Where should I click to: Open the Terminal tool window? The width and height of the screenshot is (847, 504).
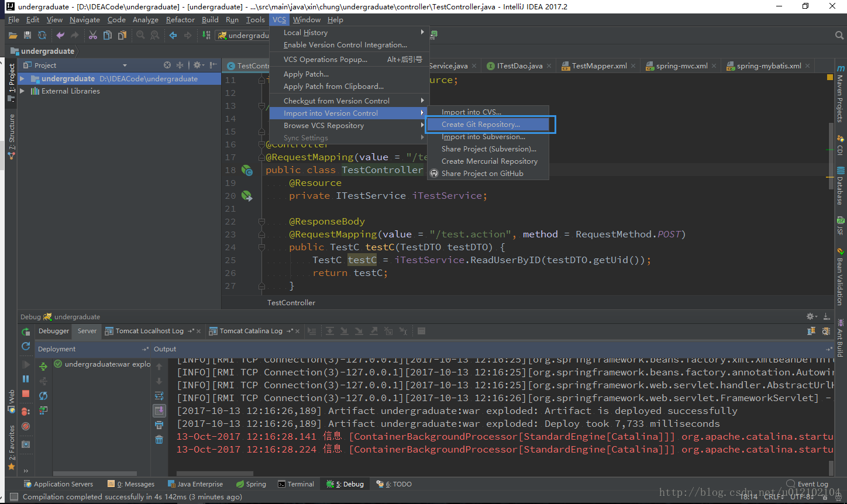pyautogui.click(x=296, y=484)
